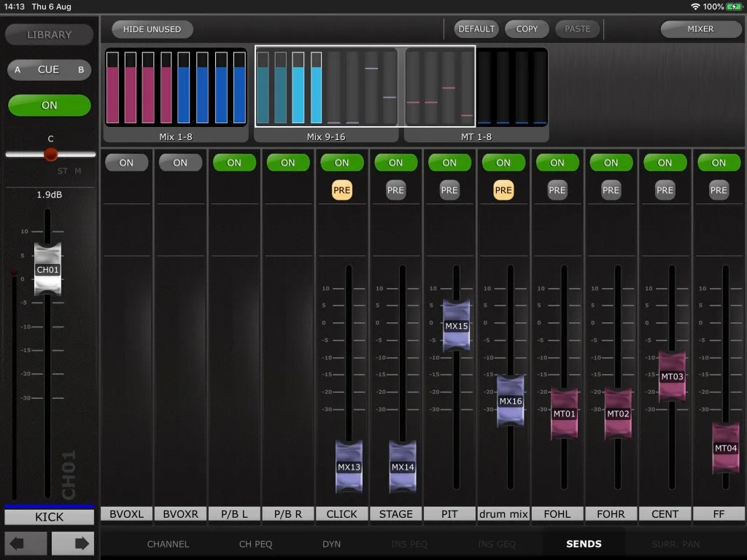The height and width of the screenshot is (560, 747).
Task: Turn off the P/B R send
Action: pos(287,163)
